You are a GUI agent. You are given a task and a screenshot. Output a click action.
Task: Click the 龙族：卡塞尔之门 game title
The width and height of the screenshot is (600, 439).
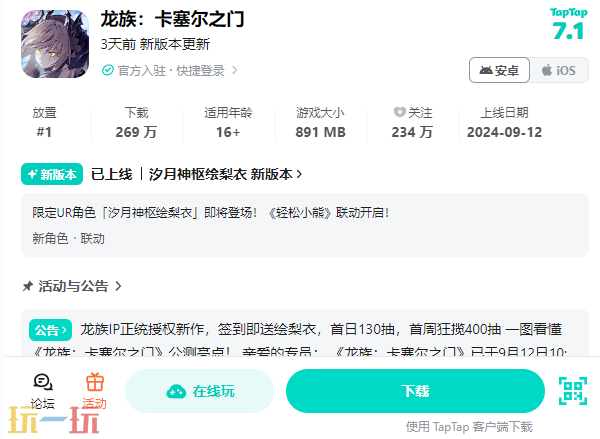[x=173, y=19]
